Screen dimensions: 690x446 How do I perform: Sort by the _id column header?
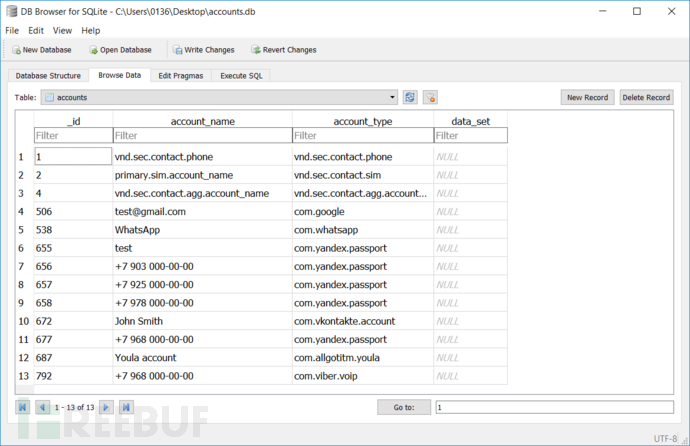pos(73,121)
